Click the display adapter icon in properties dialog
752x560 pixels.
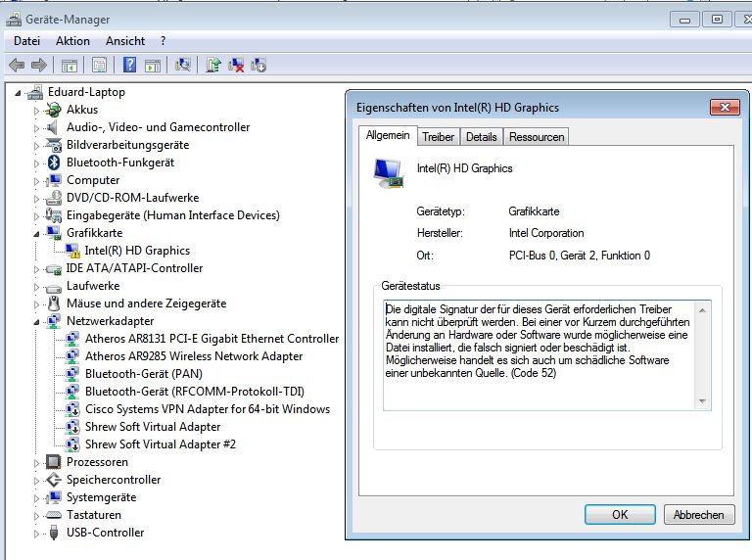click(x=388, y=173)
